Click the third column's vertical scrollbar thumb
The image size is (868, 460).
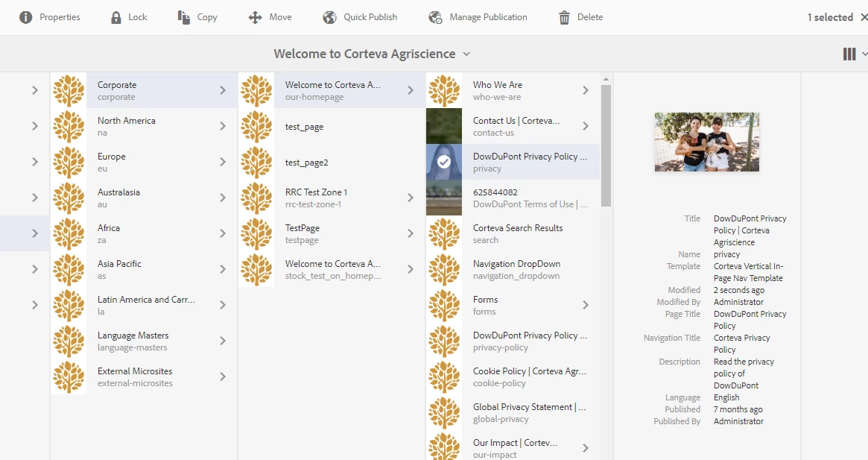pos(606,146)
